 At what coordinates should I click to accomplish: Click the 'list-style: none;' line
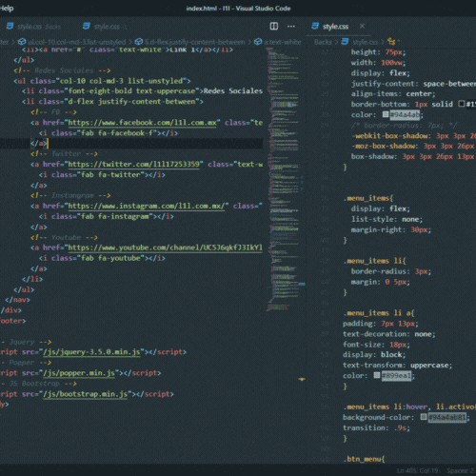click(x=387, y=219)
